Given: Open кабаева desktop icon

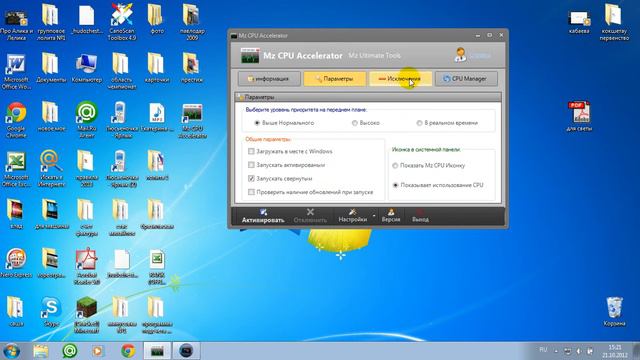Looking at the screenshot, I should coord(579,22).
